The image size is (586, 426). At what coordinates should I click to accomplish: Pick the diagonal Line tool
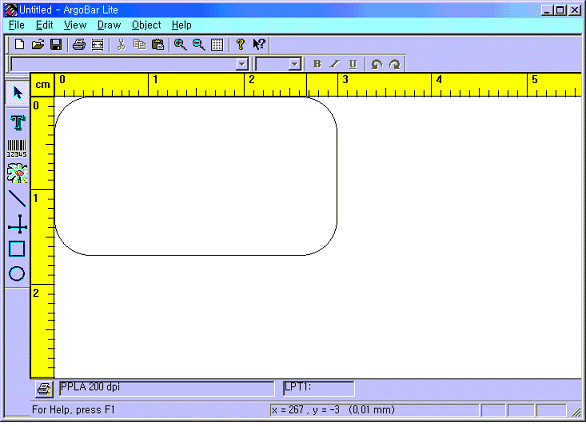pyautogui.click(x=17, y=199)
